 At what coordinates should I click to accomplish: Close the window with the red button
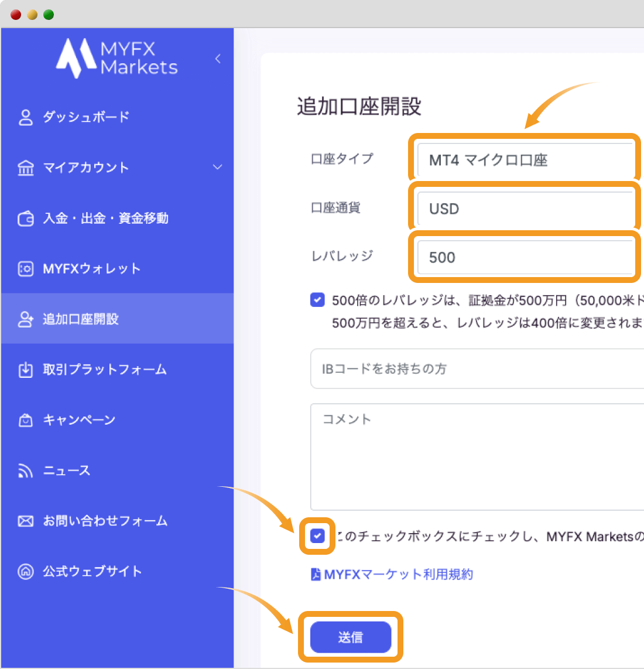16,15
